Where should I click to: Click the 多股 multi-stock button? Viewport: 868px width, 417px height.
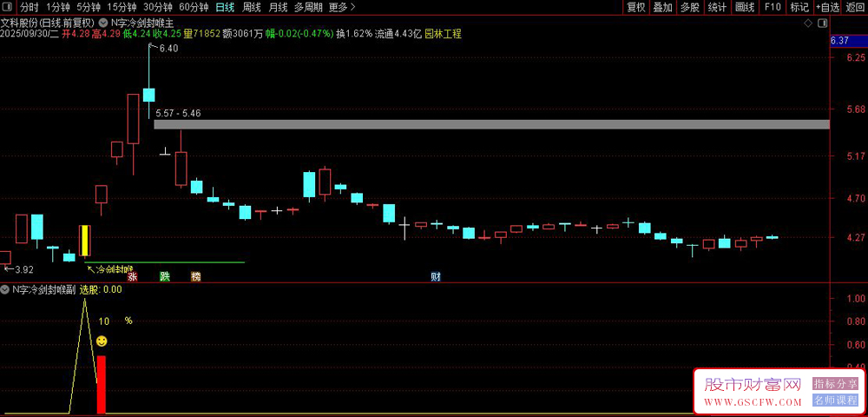tap(690, 7)
